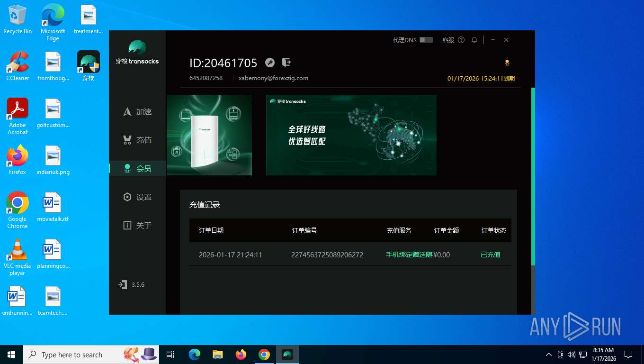644x364 pixels.
Task: Select the movietalk.rtf desktop file
Action: pos(53,207)
